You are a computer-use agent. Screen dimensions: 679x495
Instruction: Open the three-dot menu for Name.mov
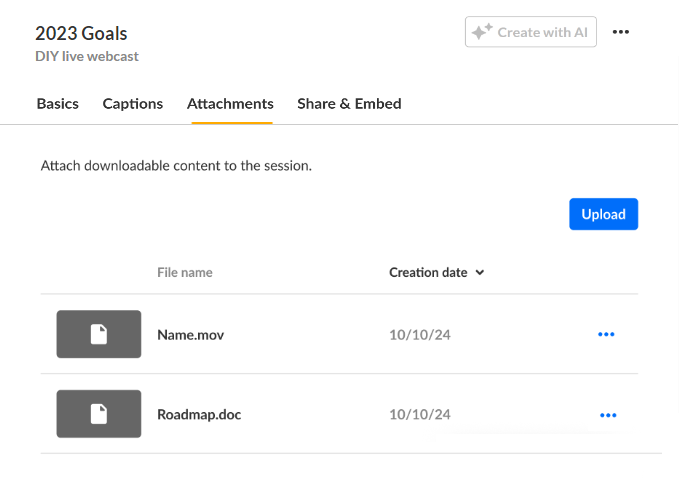pos(606,334)
